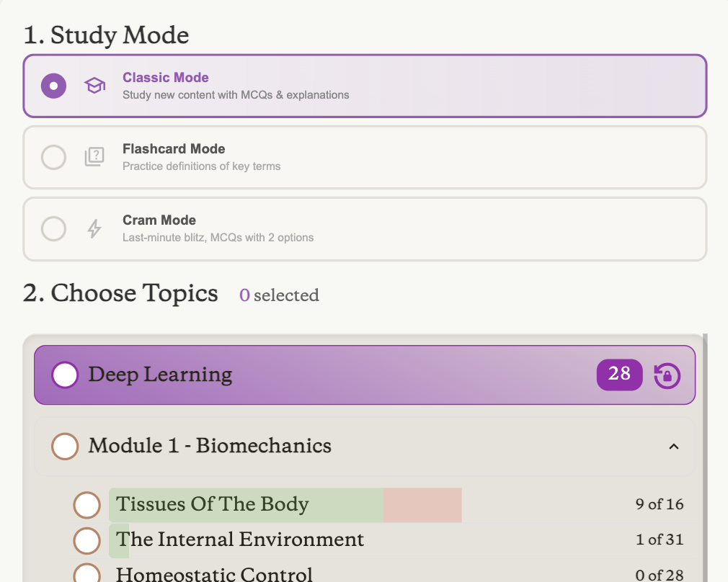Viewport: 728px width, 582px height.
Task: Switch to Cram Mode via its radio button
Action: click(x=53, y=228)
